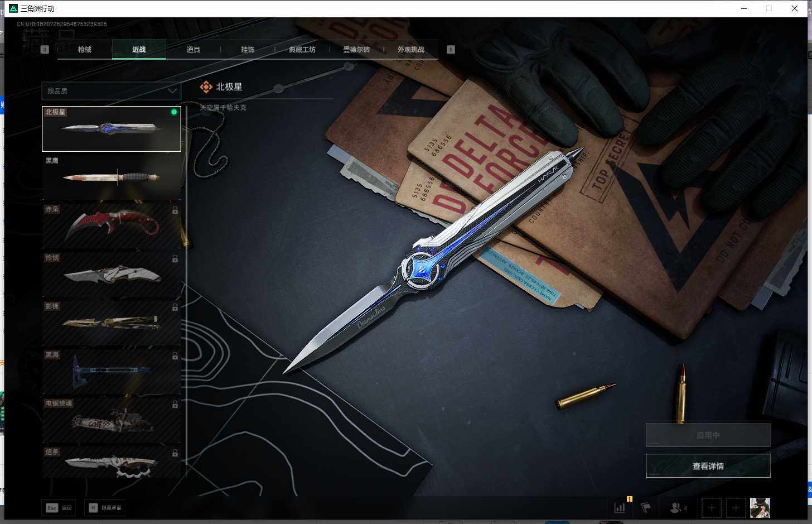Image resolution: width=812 pixels, height=524 pixels.
Task: Click the H 隐藏界面 button
Action: coord(105,508)
